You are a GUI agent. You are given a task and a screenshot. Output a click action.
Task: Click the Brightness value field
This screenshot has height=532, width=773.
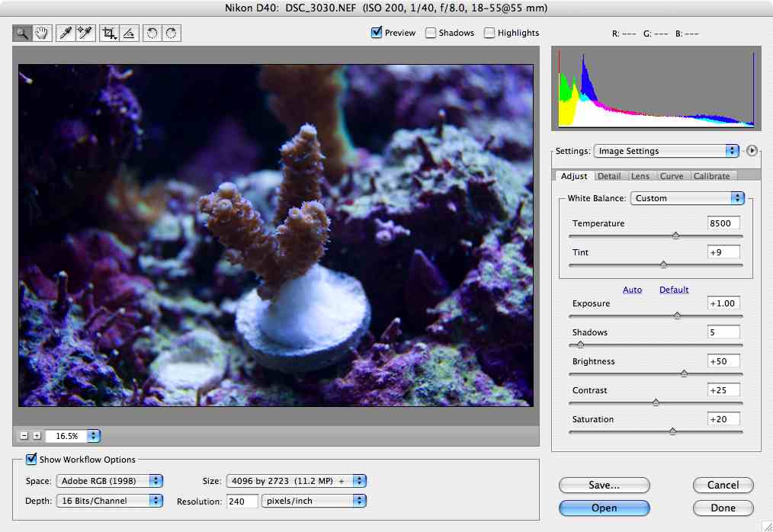click(x=723, y=361)
